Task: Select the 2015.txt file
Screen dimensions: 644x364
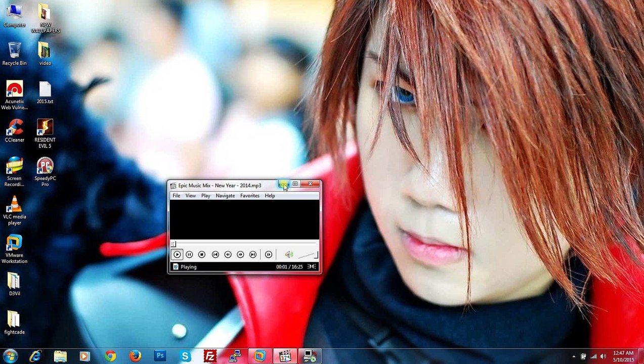Action: [x=45, y=93]
